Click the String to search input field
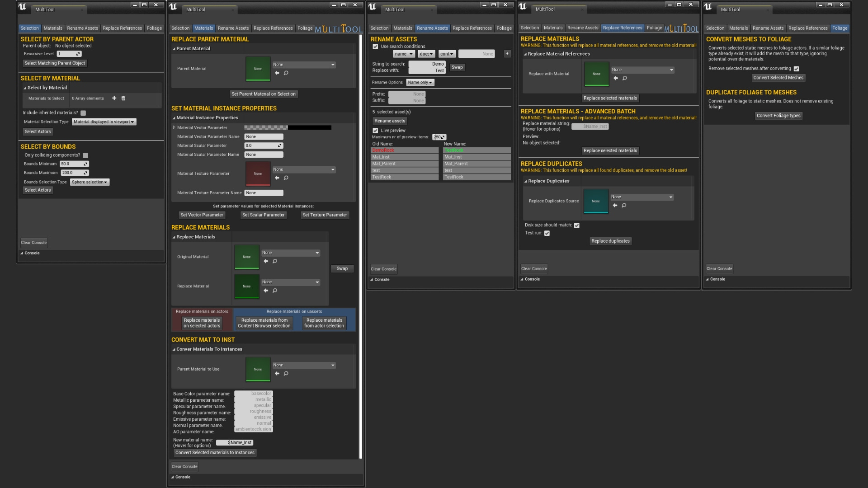Image resolution: width=868 pixels, height=488 pixels. pos(427,64)
